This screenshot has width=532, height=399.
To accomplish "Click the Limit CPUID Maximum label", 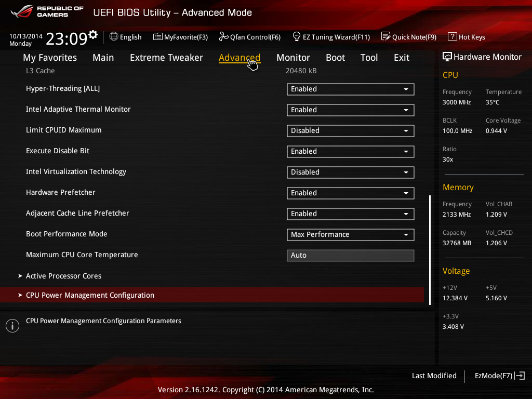I will tap(63, 130).
